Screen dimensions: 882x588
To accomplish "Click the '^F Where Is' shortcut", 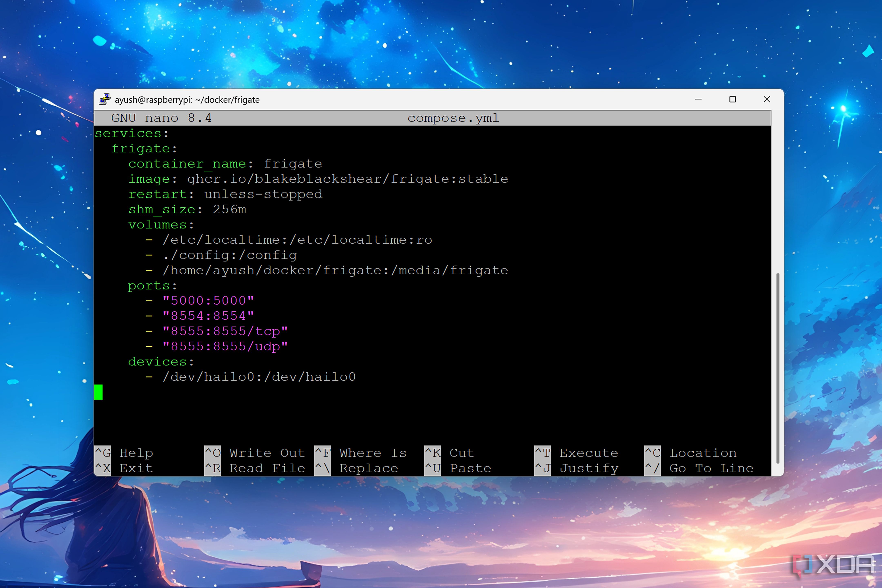I will pyautogui.click(x=360, y=453).
